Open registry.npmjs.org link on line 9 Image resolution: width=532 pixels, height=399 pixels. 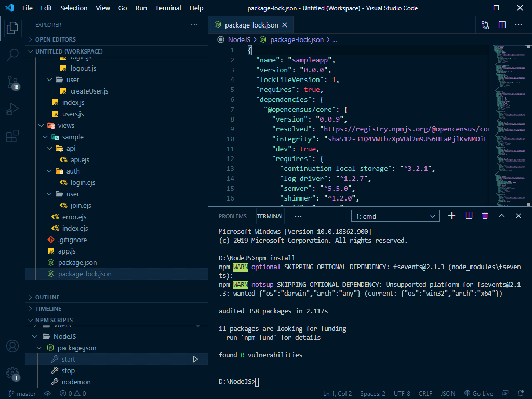click(406, 129)
